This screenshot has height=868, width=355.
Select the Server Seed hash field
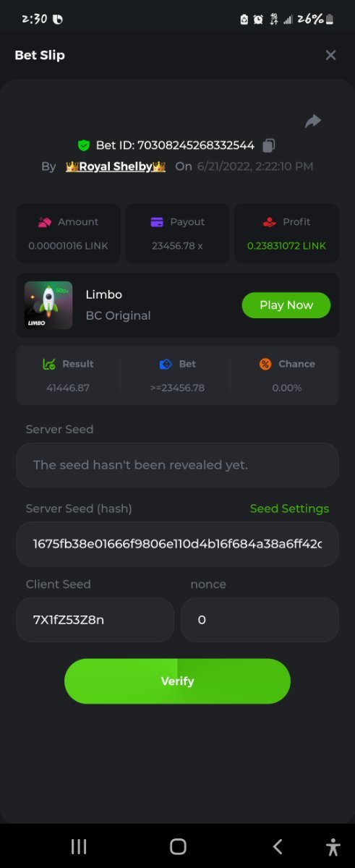point(177,543)
